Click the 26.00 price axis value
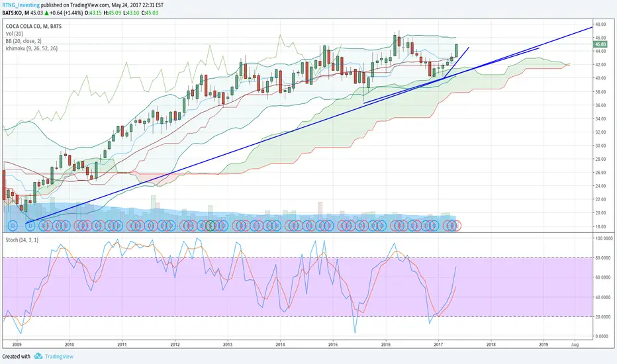The height and width of the screenshot is (364, 617). (600, 172)
